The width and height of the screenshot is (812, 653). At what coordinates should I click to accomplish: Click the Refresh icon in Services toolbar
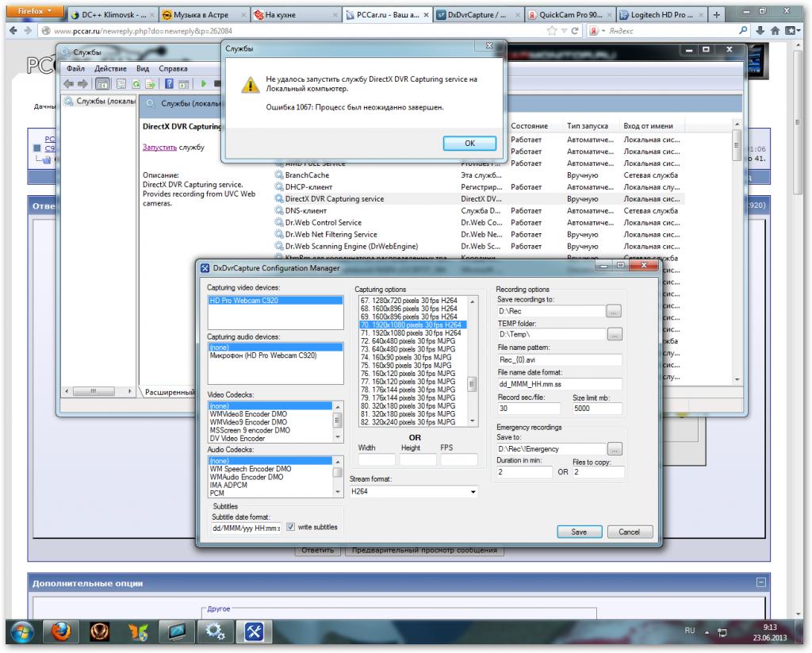pos(136,83)
